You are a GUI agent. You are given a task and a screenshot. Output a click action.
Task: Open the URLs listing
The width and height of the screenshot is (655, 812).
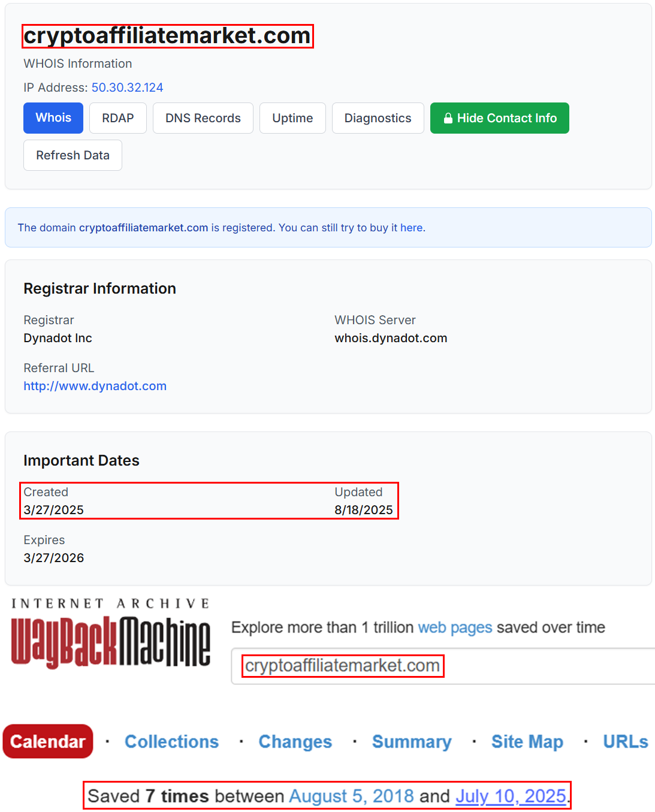pos(625,741)
